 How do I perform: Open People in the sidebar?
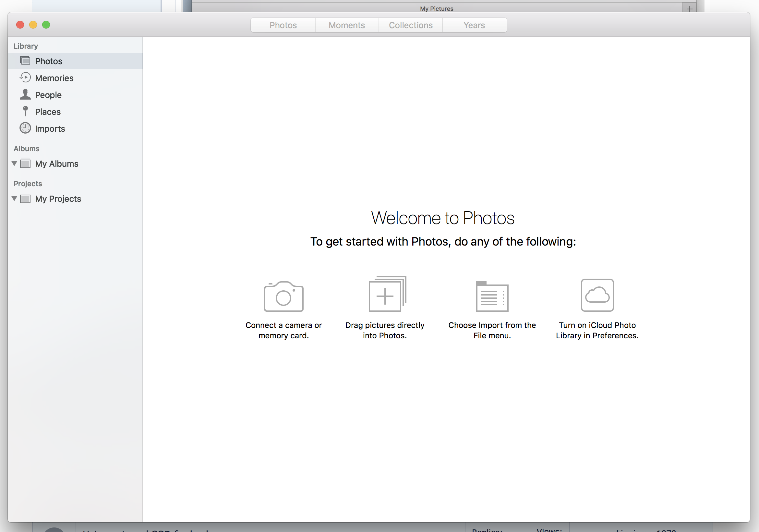click(x=75, y=95)
